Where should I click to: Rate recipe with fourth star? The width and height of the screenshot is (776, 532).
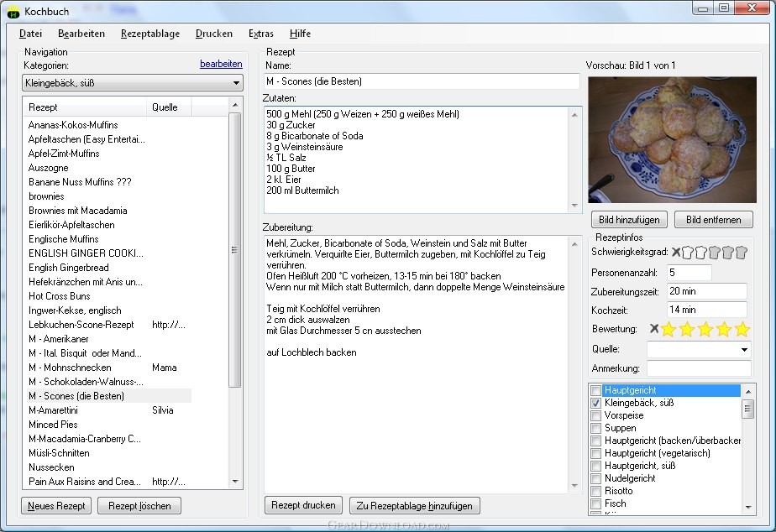click(x=724, y=329)
